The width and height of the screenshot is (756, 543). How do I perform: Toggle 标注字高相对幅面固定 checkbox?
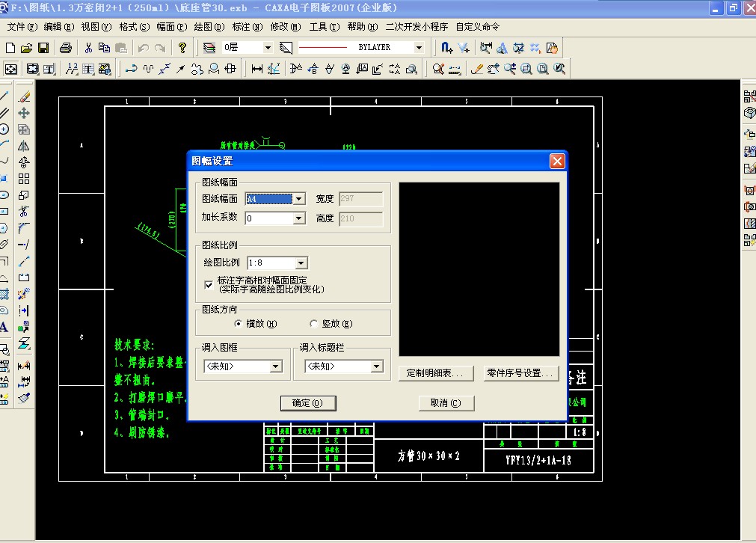(209, 284)
